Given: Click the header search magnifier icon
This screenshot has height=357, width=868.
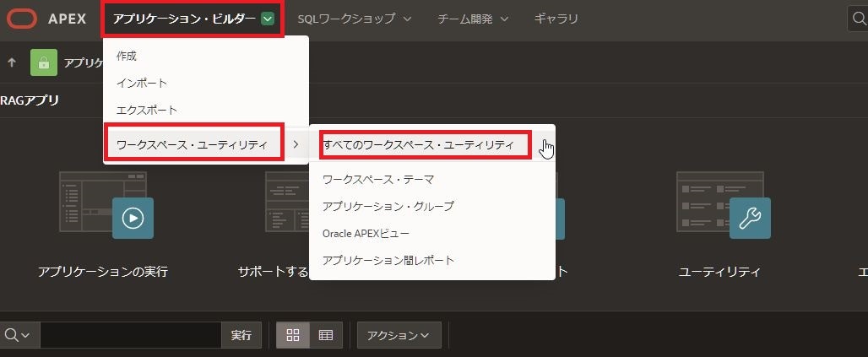Looking at the screenshot, I should pos(859,19).
